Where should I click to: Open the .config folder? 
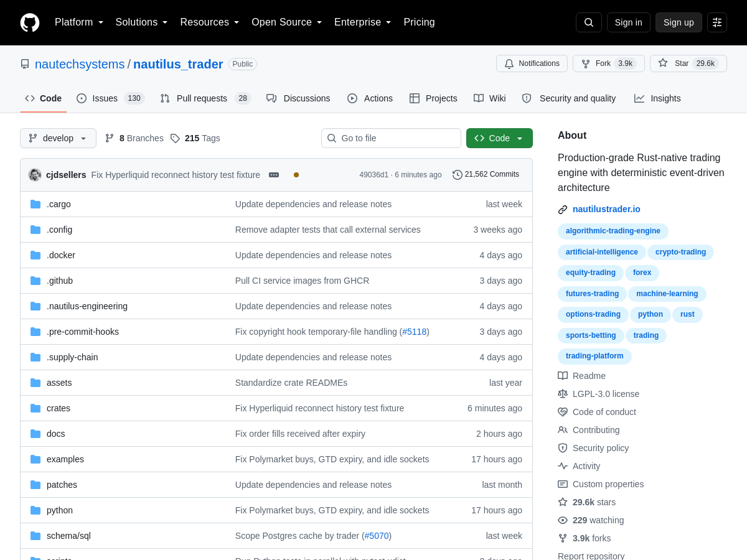pos(59,230)
